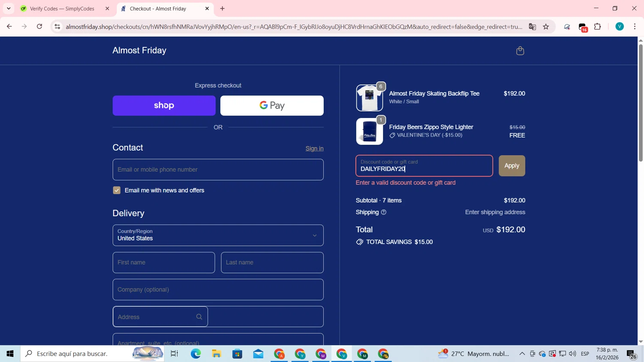Open the Windows Start menu
This screenshot has height=362, width=644.
(x=10, y=354)
